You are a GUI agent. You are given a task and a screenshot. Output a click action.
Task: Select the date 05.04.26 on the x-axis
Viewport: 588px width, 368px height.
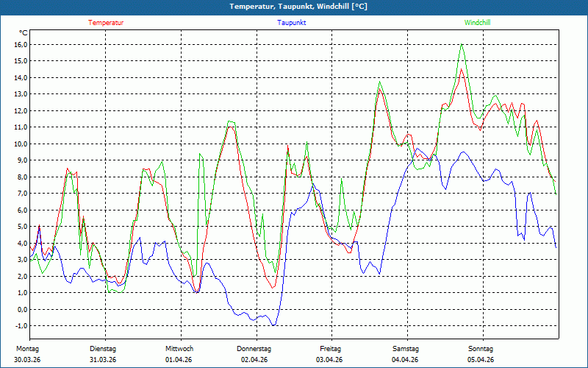click(x=481, y=360)
